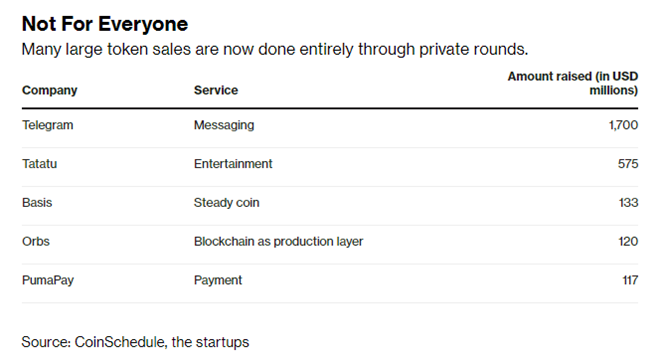Select the 1,700 amount value
The height and width of the screenshot is (361, 665).
coord(623,125)
